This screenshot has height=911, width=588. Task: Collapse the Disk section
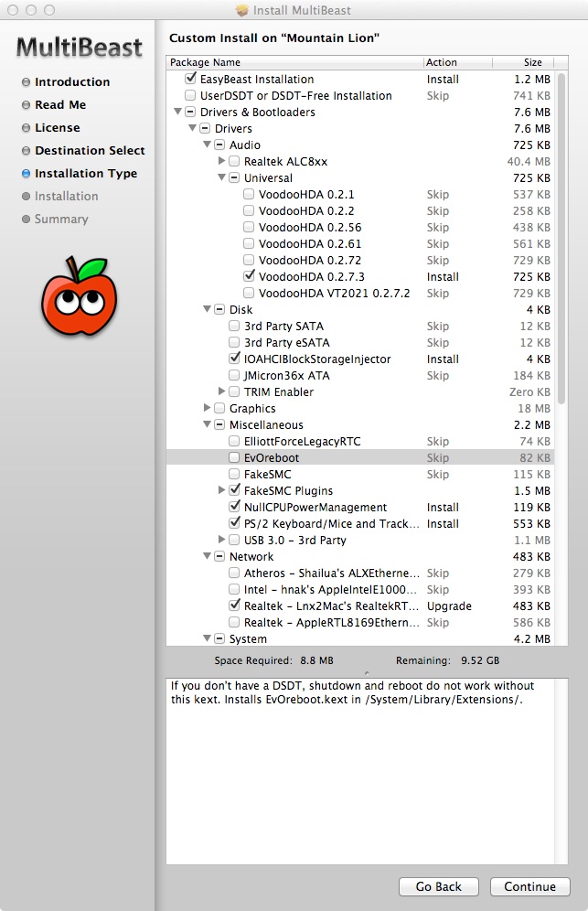tap(207, 309)
